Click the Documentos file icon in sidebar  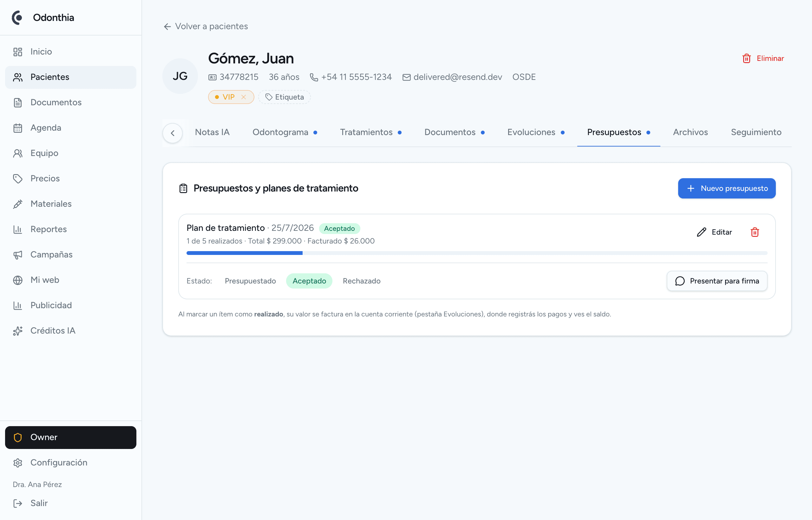coord(17,102)
